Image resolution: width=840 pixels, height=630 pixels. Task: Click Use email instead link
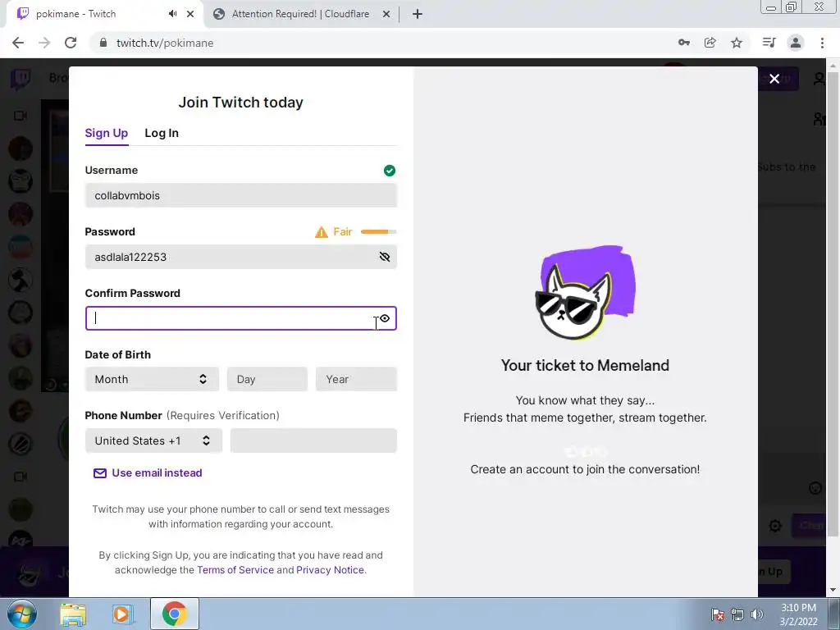coord(157,473)
